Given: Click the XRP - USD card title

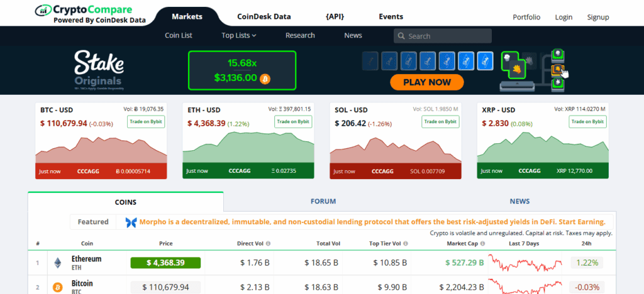Looking at the screenshot, I should coord(499,110).
